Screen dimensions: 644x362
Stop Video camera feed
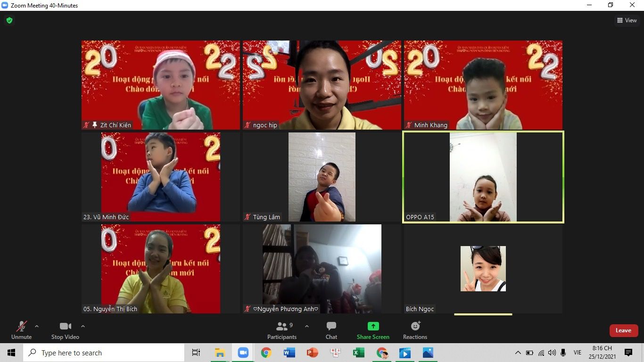pyautogui.click(x=65, y=330)
